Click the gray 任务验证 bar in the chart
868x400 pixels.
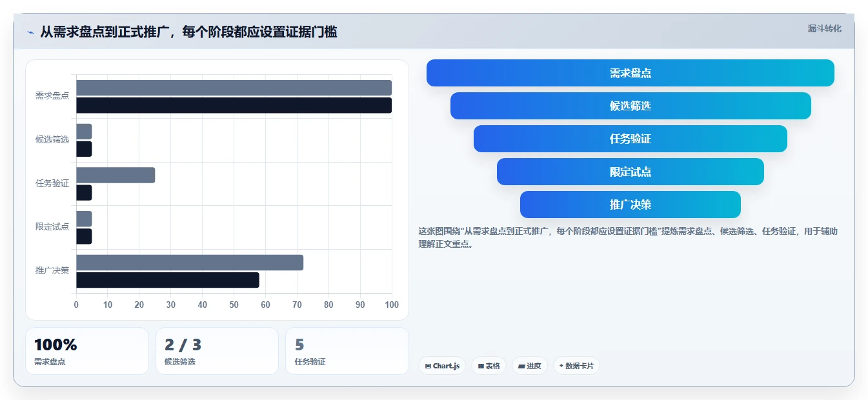point(116,175)
